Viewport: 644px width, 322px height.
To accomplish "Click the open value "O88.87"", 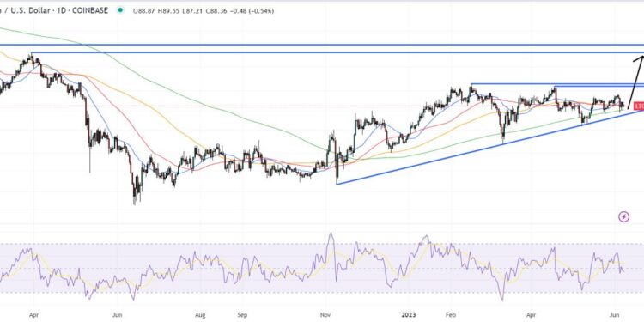I will pyautogui.click(x=144, y=11).
